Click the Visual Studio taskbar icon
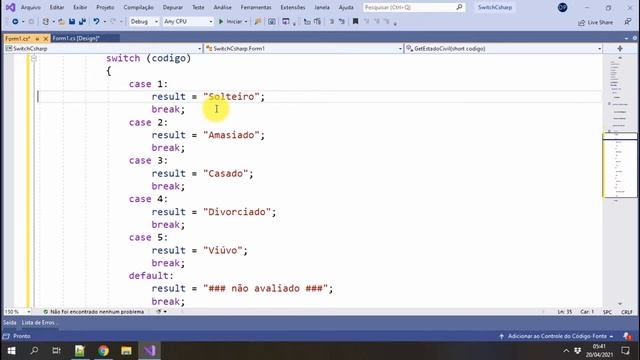 [150, 351]
